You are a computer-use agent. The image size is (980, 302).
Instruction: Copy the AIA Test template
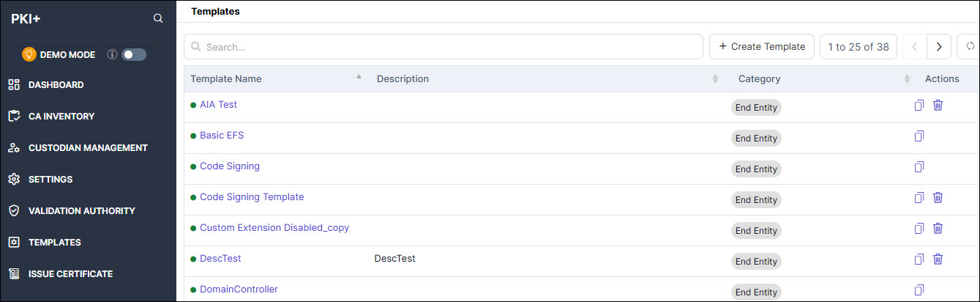click(x=919, y=105)
